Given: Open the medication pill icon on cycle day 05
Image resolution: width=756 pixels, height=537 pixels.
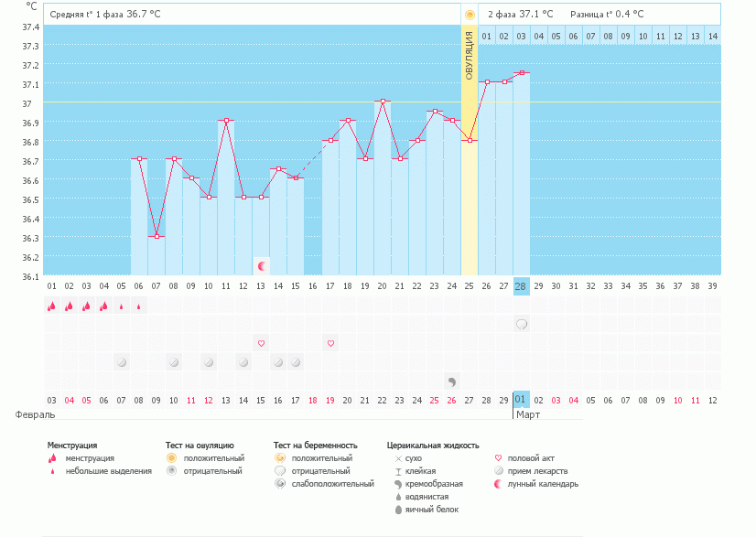Looking at the screenshot, I should tap(121, 362).
